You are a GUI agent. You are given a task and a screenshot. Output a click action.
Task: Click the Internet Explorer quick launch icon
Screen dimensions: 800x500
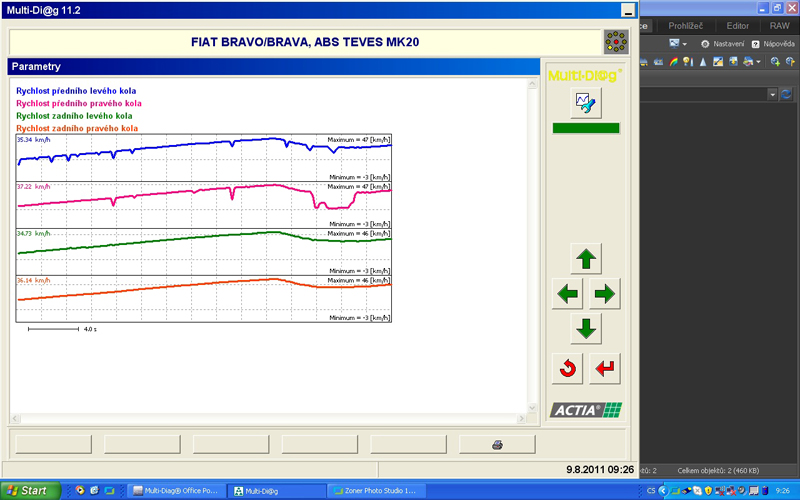[94, 490]
